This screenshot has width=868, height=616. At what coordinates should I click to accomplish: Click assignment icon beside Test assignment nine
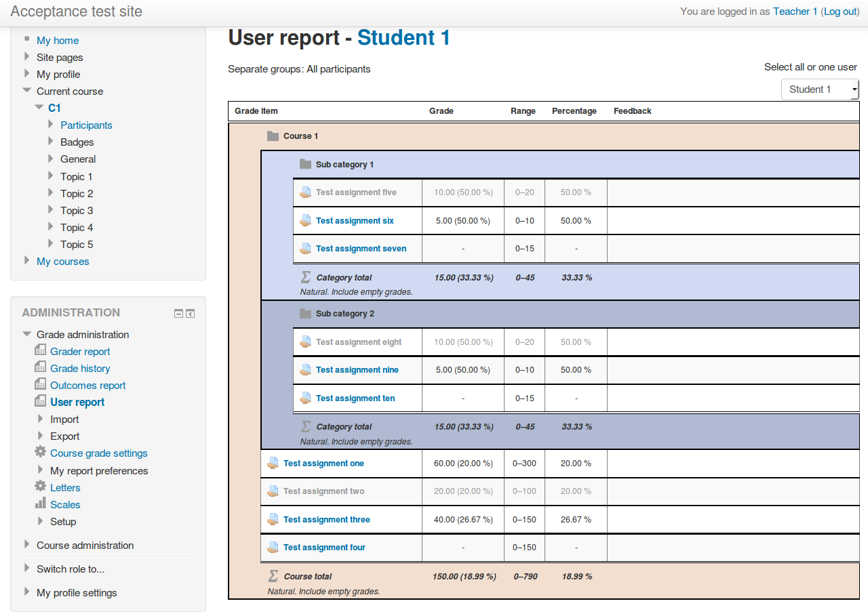[x=306, y=370]
